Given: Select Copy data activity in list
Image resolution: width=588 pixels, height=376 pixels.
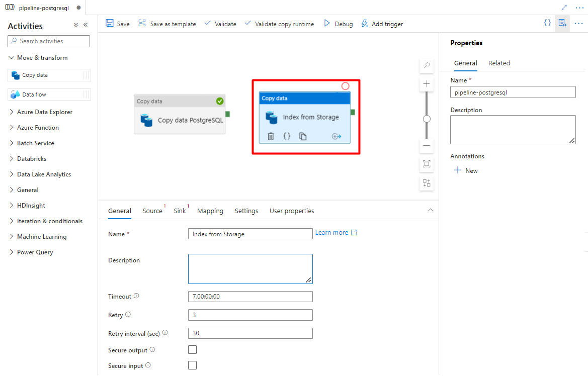Looking at the screenshot, I should 49,75.
